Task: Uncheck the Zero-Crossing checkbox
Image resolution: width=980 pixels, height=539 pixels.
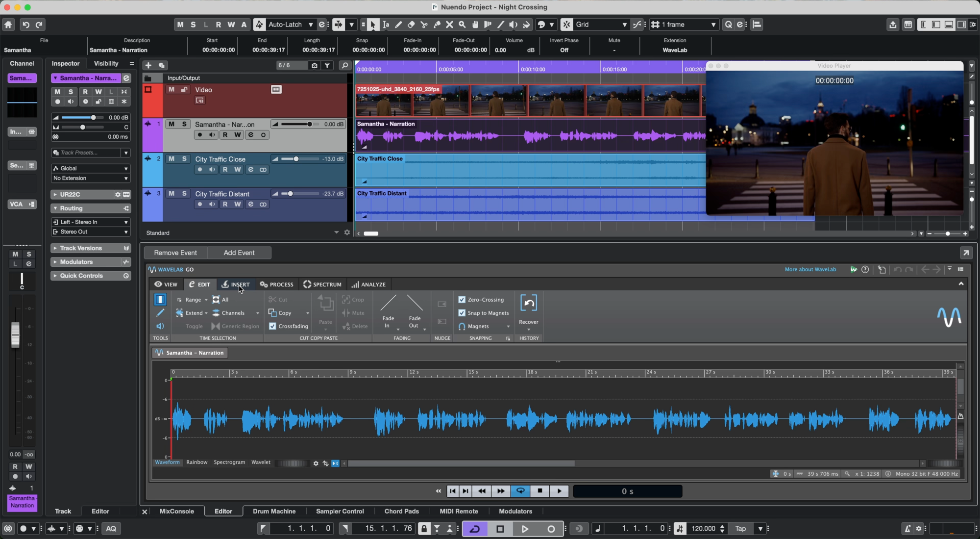Action: tap(462, 300)
